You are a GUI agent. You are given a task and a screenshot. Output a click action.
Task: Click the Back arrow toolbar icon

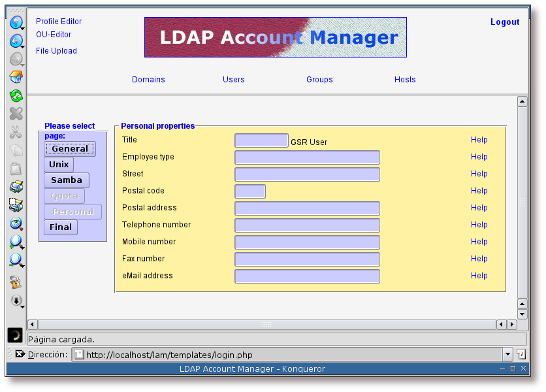tap(16, 41)
